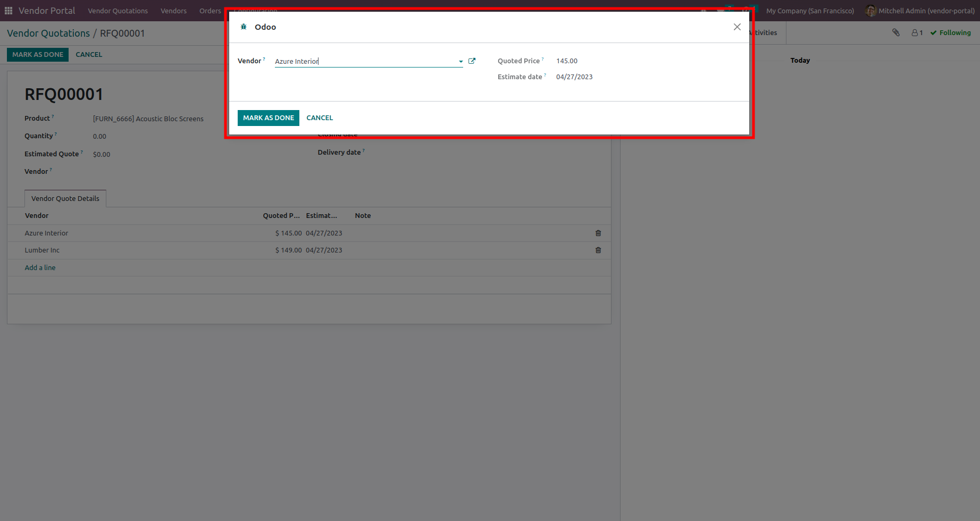
Task: Select the Vendor Quote Details tab
Action: tap(65, 199)
